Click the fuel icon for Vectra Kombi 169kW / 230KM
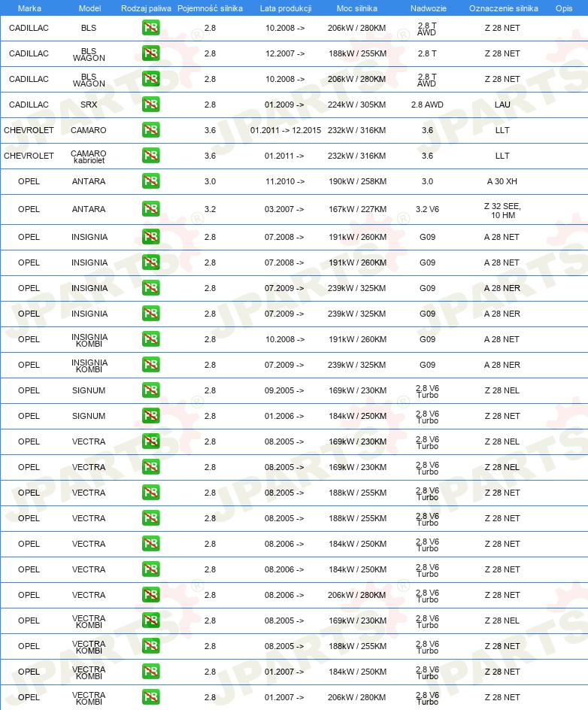Screen dimensions: 588x710 coord(150,620)
